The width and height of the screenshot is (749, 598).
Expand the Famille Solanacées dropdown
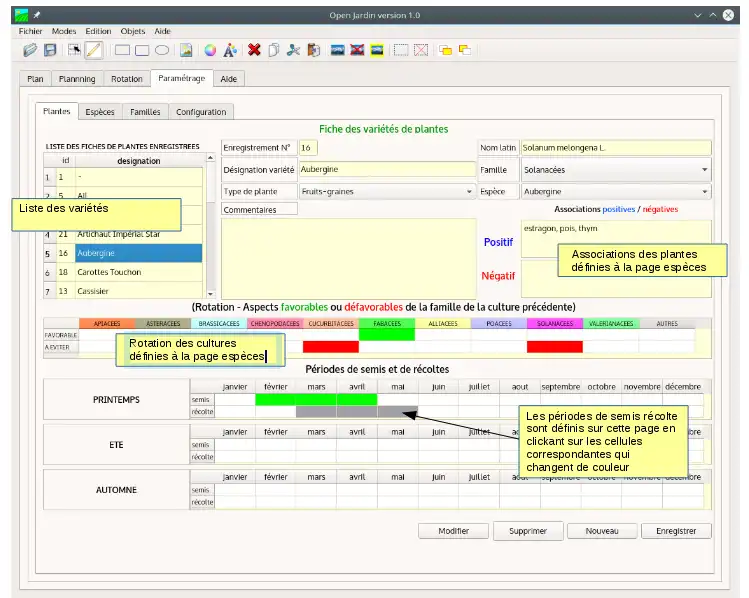(615, 170)
